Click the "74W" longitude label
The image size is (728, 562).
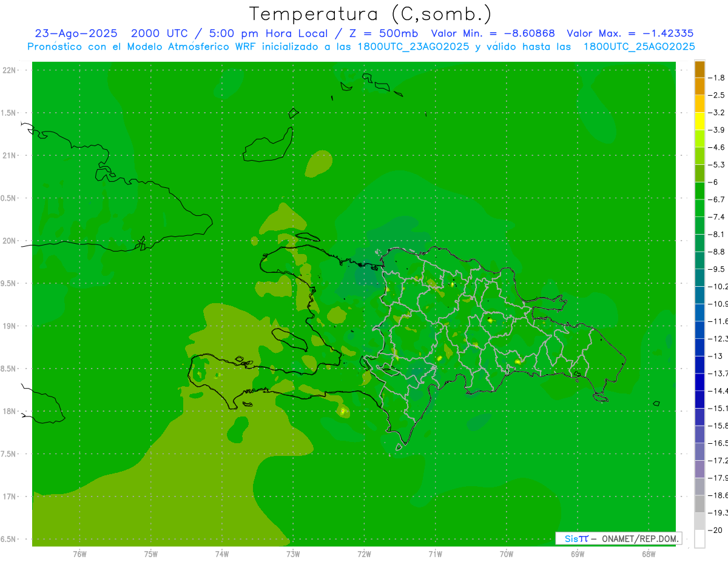222,554
